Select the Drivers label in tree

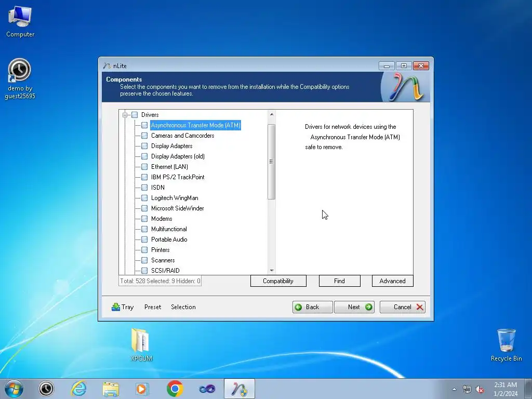pyautogui.click(x=150, y=115)
